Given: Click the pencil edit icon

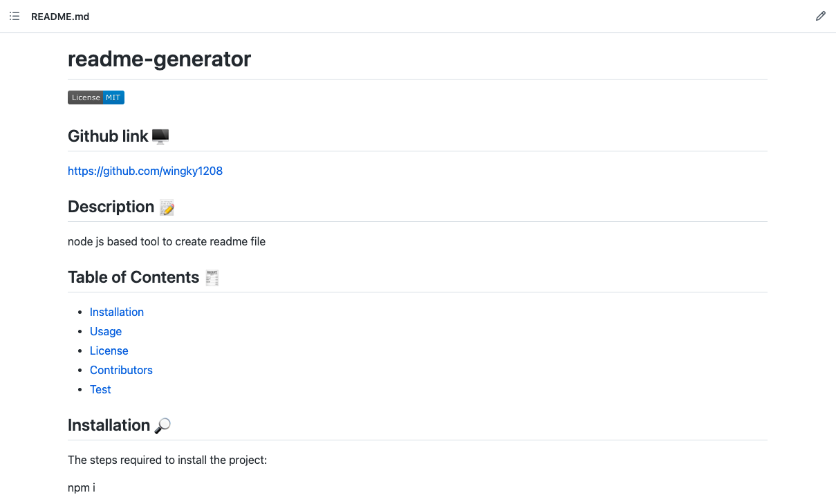Looking at the screenshot, I should tap(821, 16).
